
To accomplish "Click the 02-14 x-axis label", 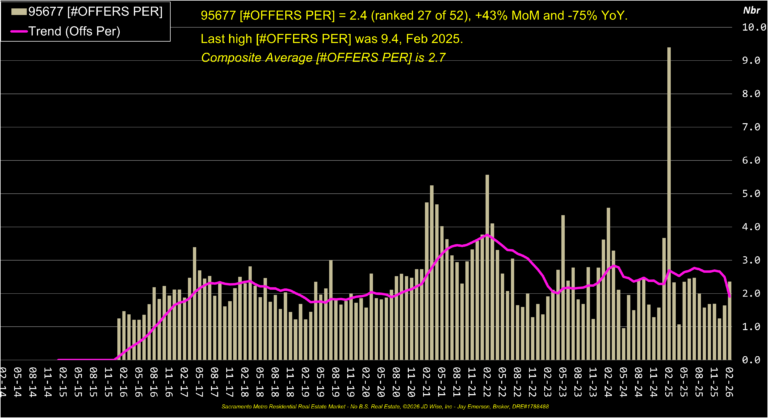I will click(x=3, y=380).
